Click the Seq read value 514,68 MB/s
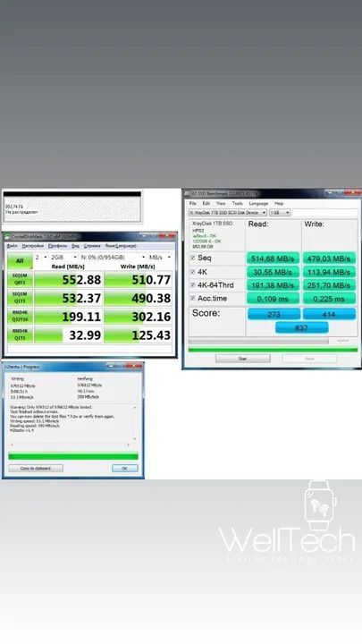 273,258
